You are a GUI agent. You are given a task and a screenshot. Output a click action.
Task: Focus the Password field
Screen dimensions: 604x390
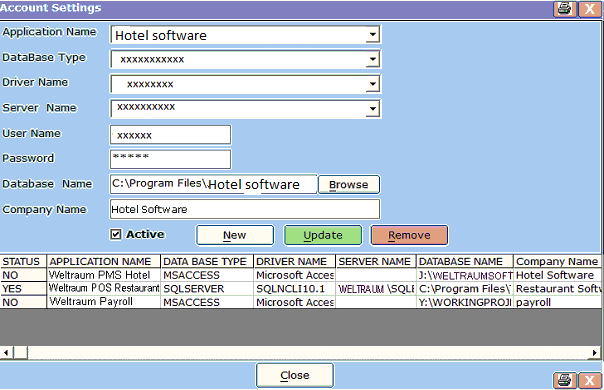click(x=170, y=159)
